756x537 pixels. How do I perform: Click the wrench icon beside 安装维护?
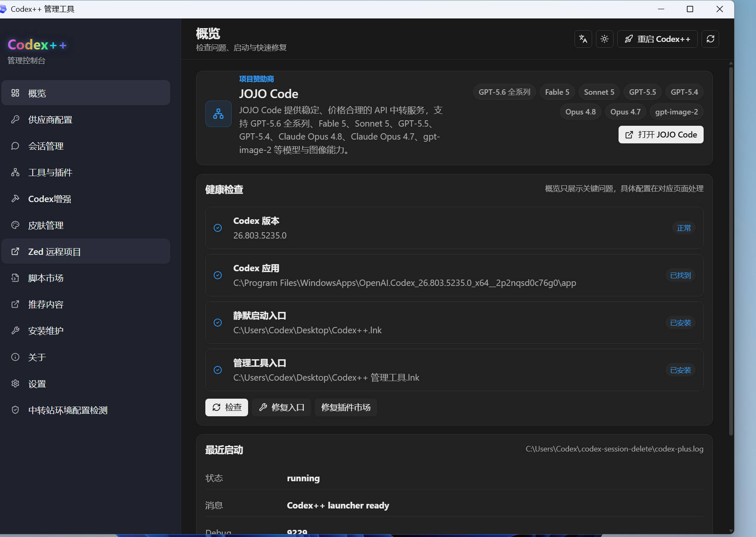tap(15, 331)
